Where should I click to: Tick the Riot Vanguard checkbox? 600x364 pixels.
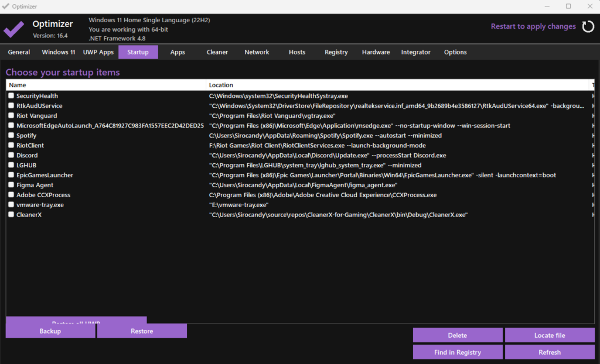[x=11, y=116]
